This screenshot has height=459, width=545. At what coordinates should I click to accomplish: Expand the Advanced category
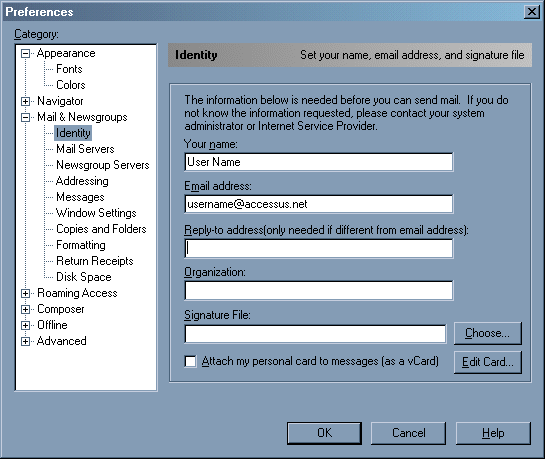(25, 341)
